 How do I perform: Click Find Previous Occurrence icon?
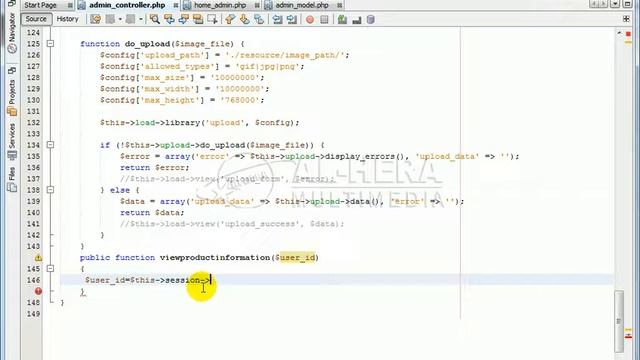point(169,19)
